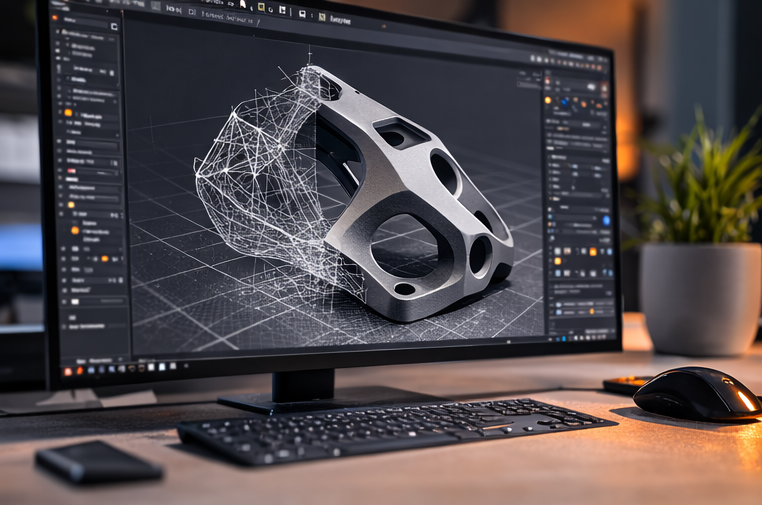This screenshot has height=505, width=762.
Task: Click the white cursor-shaped icon in top toolbar
Action: (242, 4)
